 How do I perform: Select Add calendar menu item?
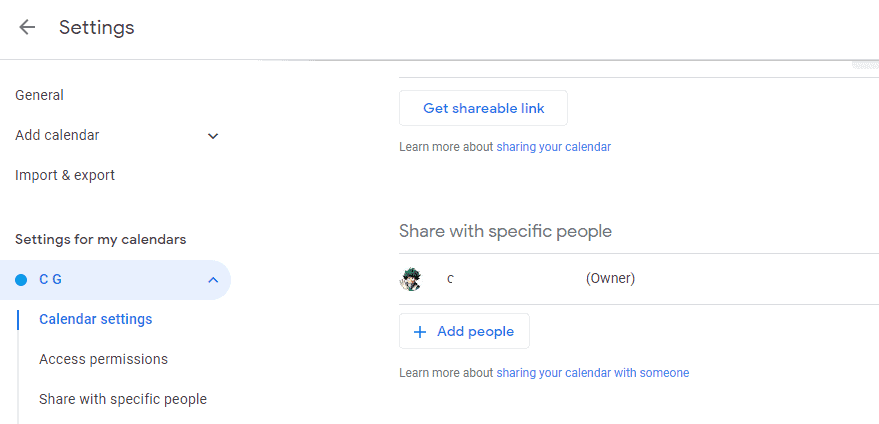pos(57,135)
